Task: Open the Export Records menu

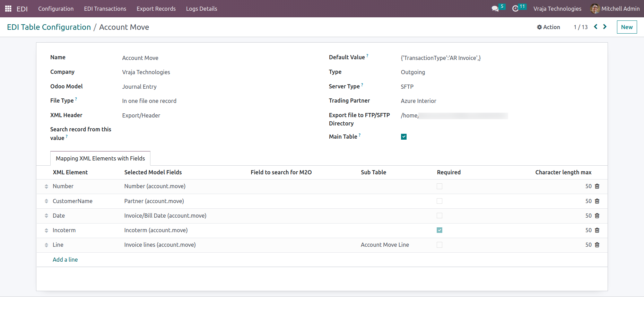Action: coord(156,9)
